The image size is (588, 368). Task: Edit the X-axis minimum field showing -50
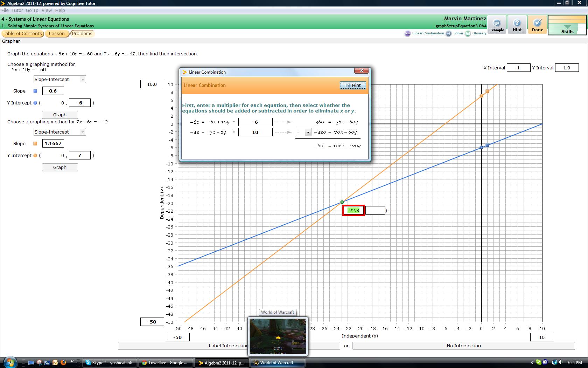[x=178, y=337]
